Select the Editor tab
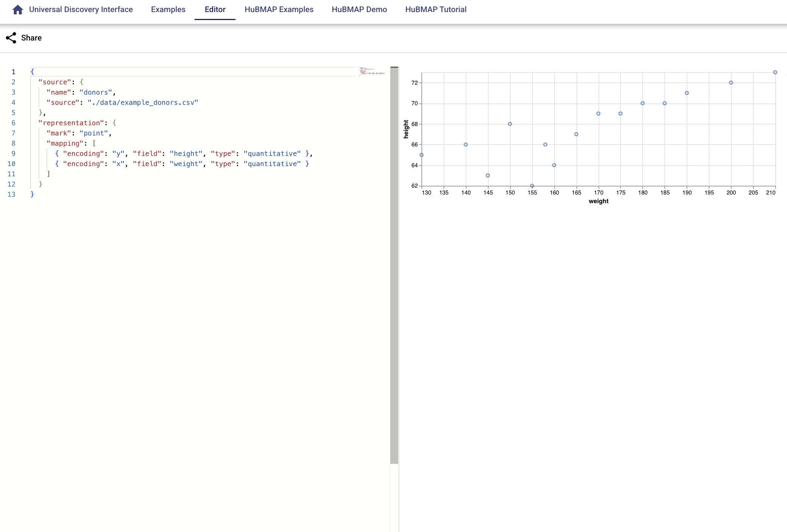The image size is (787, 532). [215, 9]
